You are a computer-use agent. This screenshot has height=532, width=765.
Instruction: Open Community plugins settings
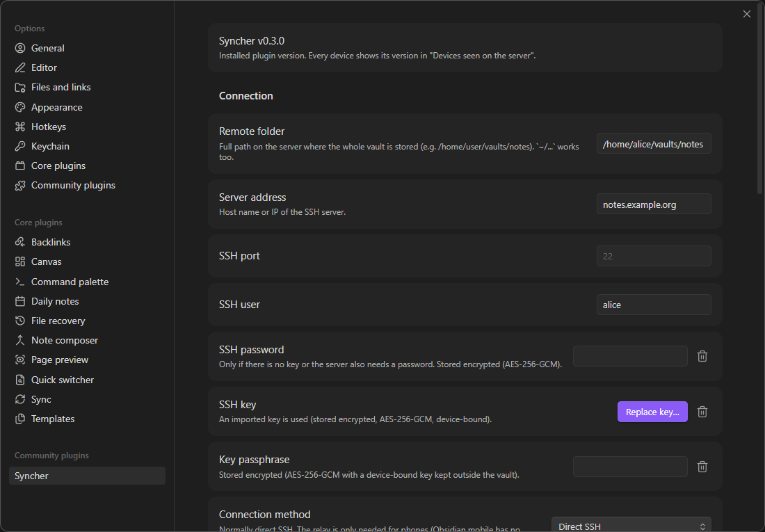coord(88,186)
